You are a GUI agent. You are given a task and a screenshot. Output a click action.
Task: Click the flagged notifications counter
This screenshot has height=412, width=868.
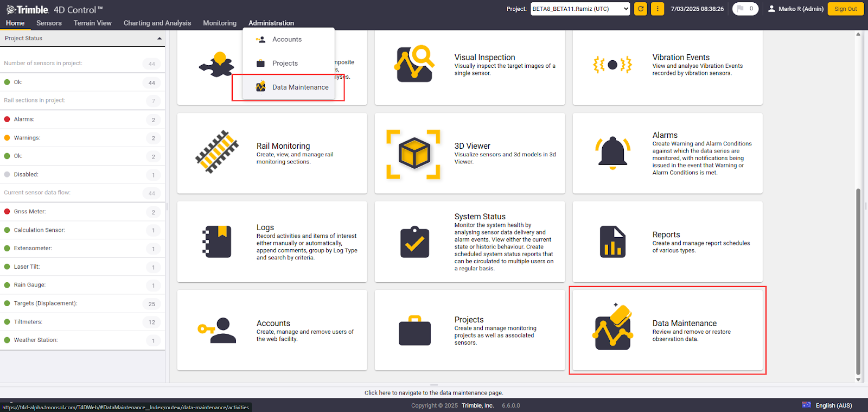click(745, 9)
